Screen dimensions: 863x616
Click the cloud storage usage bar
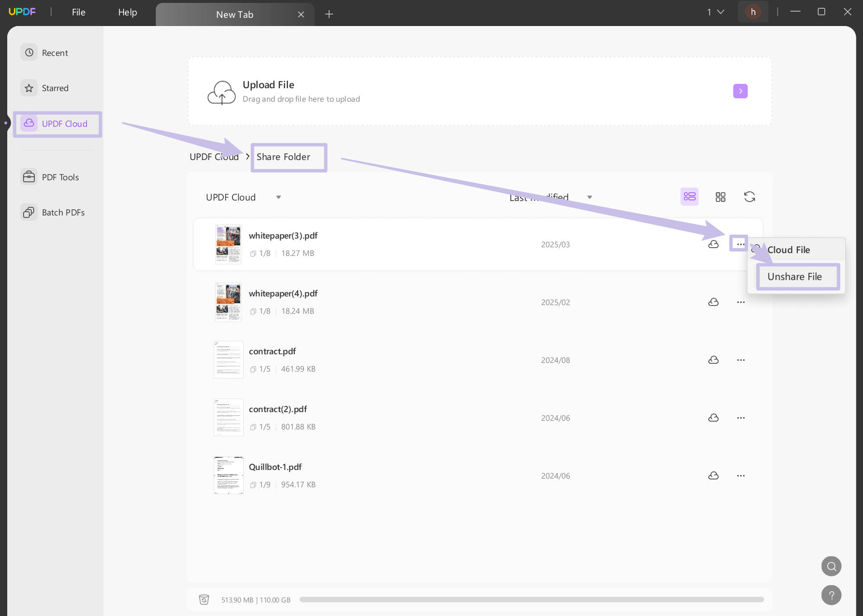(531, 600)
